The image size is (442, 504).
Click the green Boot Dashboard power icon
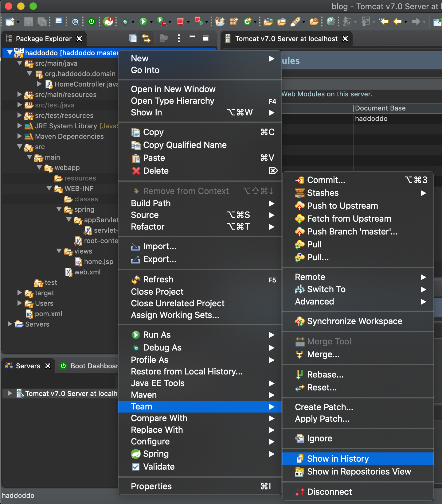92,21
